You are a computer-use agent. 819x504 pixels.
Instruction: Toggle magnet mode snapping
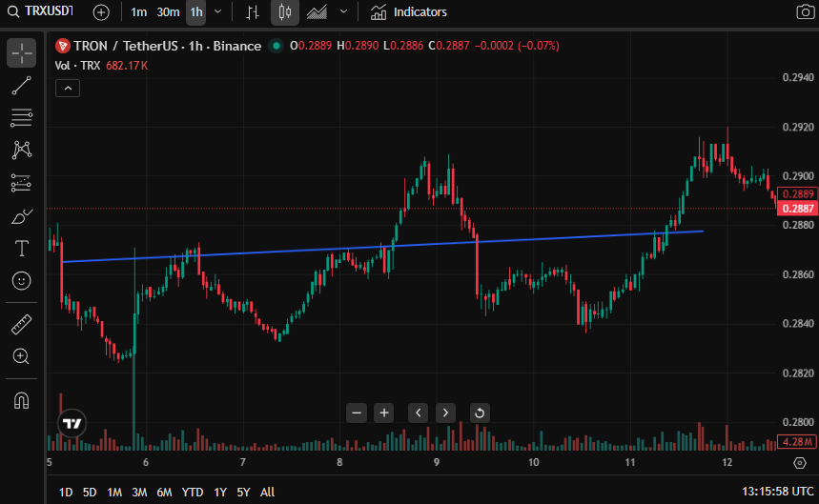point(21,401)
